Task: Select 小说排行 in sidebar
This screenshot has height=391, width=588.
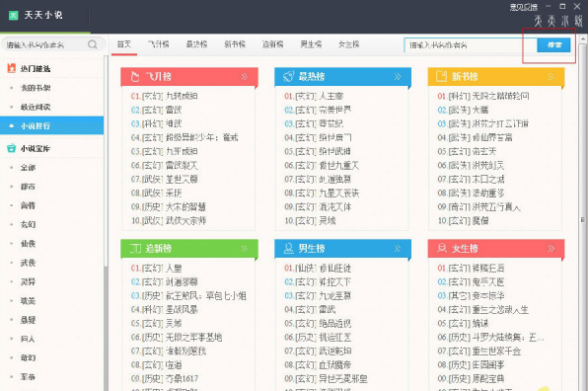Action: click(51, 125)
